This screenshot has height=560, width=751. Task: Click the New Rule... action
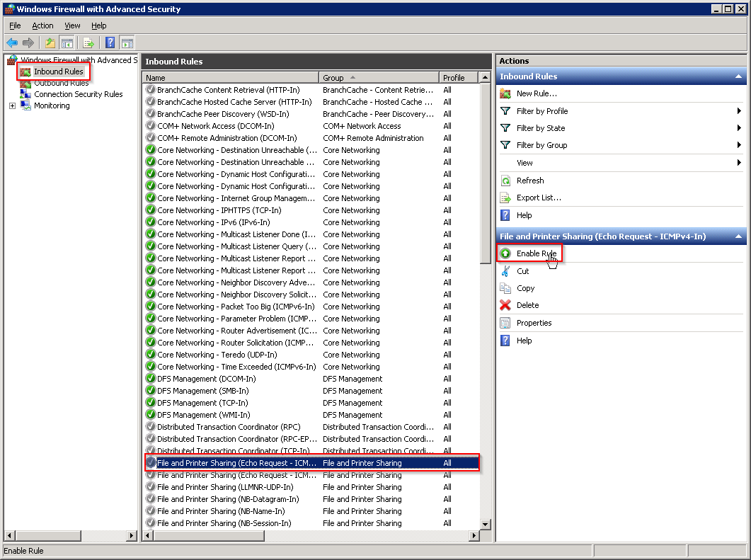(537, 93)
